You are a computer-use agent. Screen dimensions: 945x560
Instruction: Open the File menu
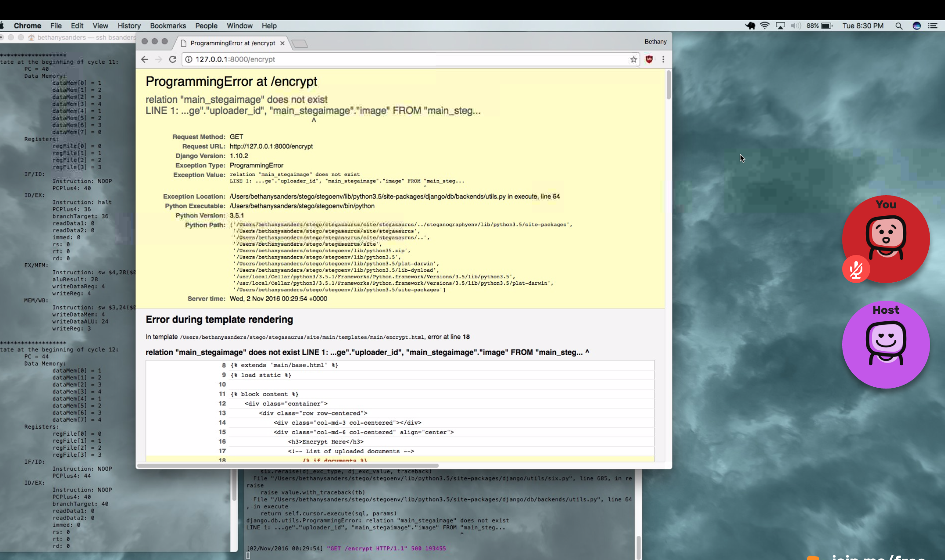click(x=56, y=25)
